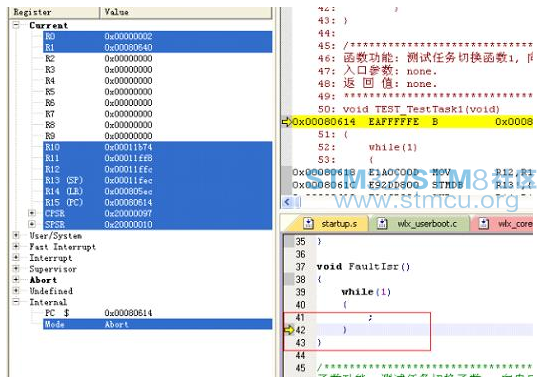538x384 pixels.
Task: Select the CPSR register row
Action: (157, 213)
